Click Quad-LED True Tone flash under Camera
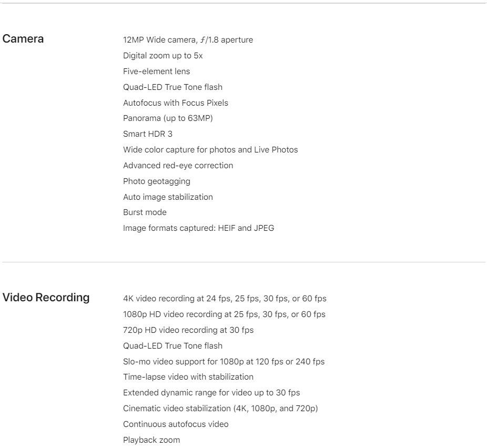This screenshot has height=448, width=487. [x=173, y=87]
